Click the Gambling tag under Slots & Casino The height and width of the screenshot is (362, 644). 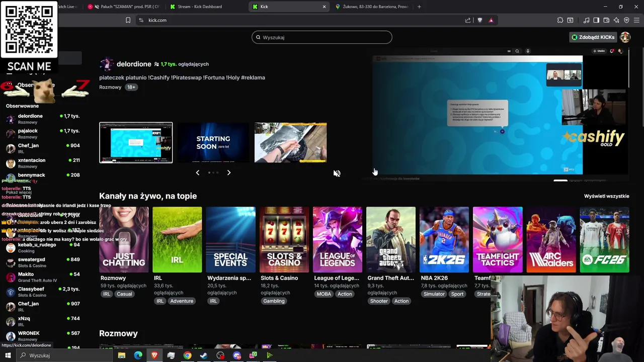[x=274, y=301]
